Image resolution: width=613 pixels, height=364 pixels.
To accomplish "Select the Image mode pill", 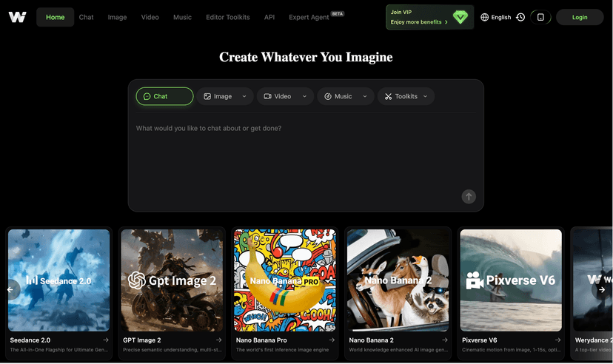I will [x=225, y=96].
